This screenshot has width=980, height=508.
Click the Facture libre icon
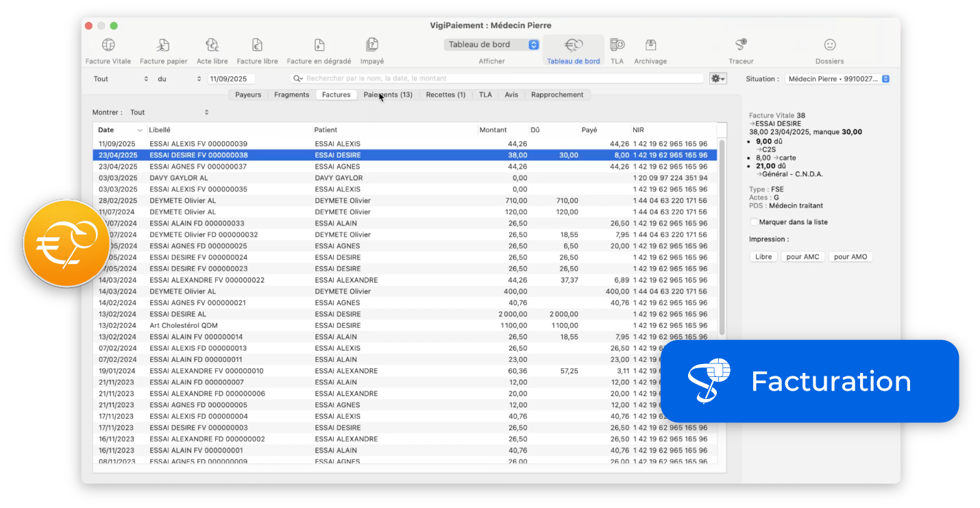coord(257,46)
